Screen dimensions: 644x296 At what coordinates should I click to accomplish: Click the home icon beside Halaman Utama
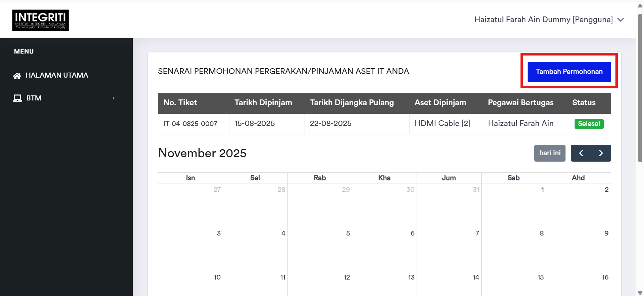[x=17, y=76]
